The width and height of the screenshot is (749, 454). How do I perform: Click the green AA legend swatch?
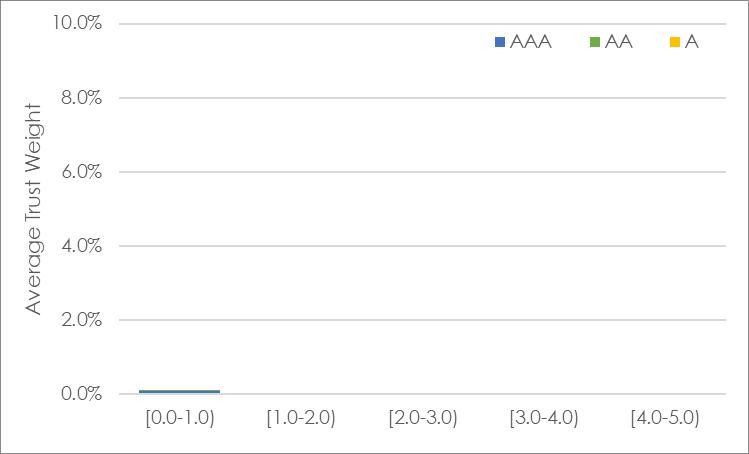coord(595,42)
